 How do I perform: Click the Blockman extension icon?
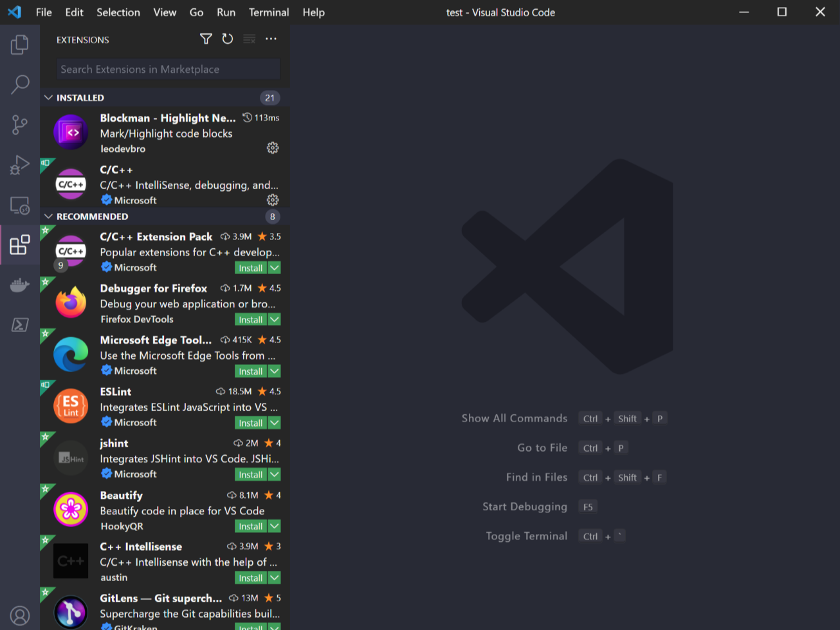pyautogui.click(x=71, y=133)
